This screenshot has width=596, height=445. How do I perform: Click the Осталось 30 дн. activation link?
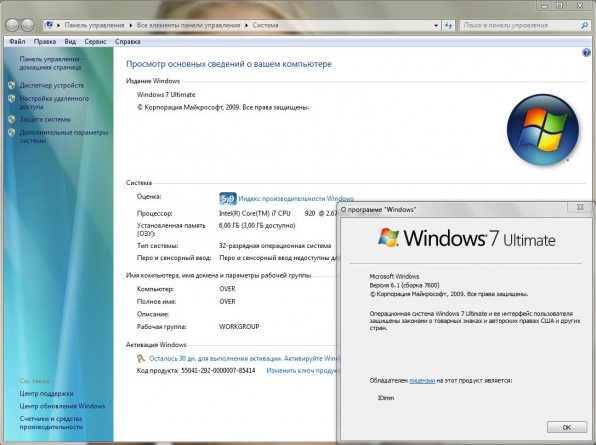tap(243, 358)
